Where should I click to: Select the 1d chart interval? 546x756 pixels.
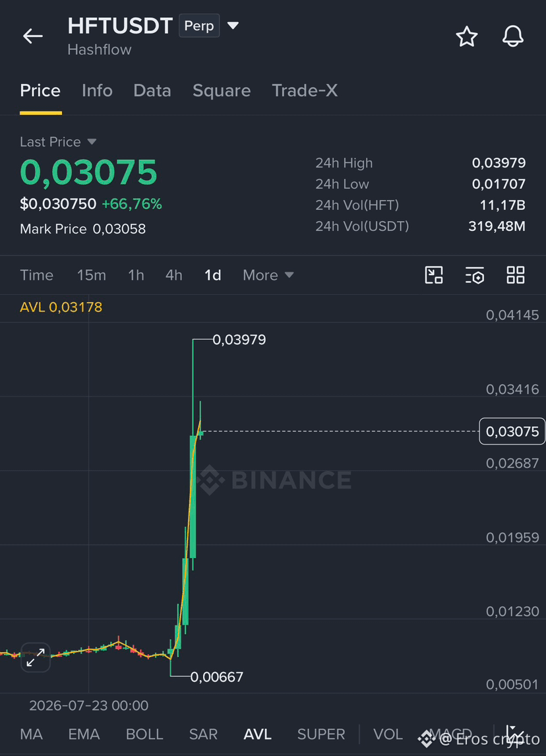pos(212,275)
